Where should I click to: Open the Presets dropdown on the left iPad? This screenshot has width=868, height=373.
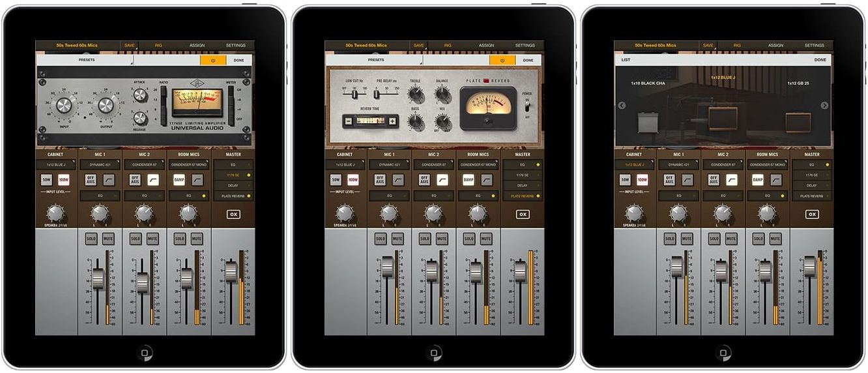87,60
